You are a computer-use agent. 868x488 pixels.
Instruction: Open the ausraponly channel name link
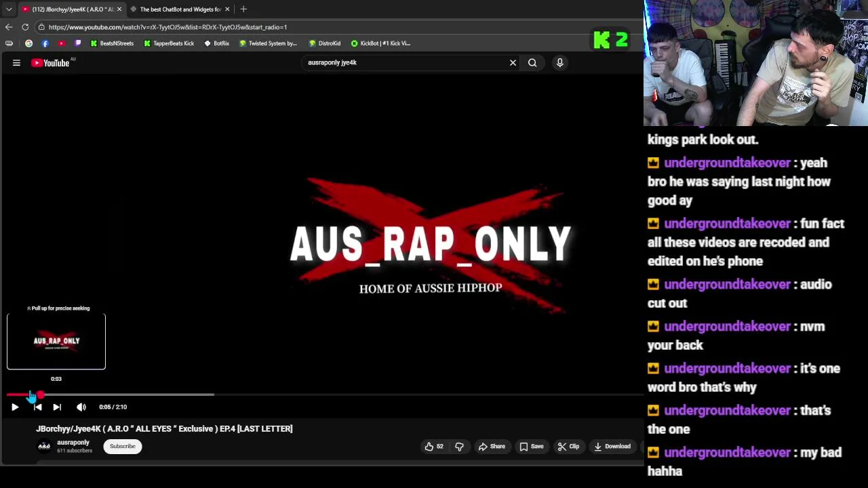[73, 442]
